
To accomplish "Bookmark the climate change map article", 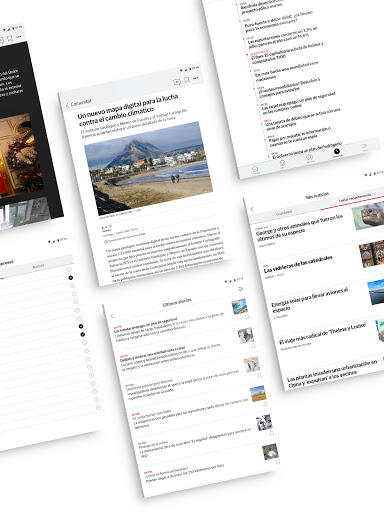I will [x=187, y=80].
